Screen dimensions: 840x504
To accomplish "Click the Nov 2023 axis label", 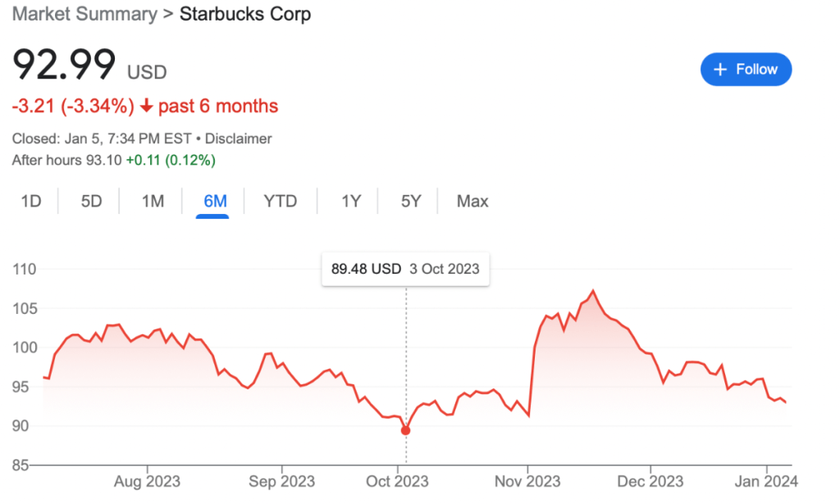I will tap(527, 480).
